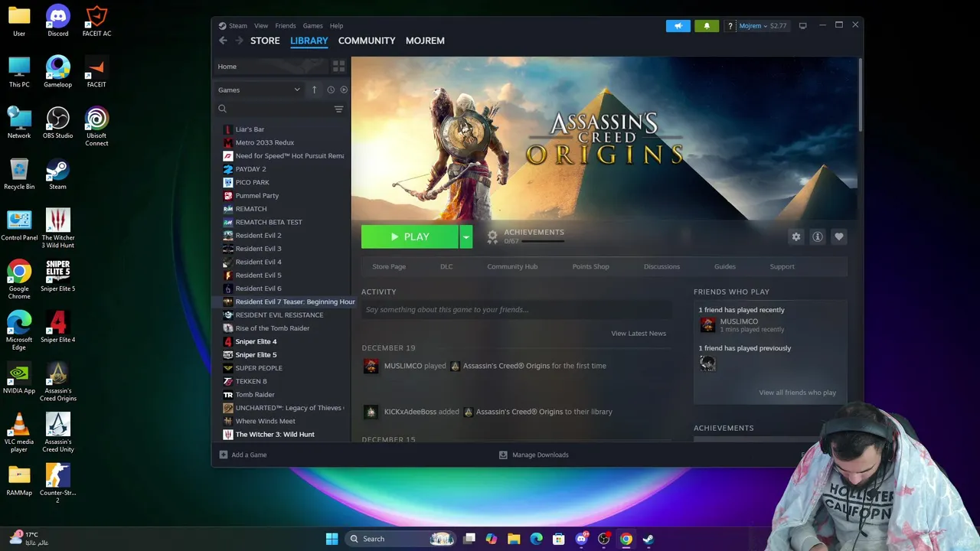
Task: Filter ready-to-play games icon
Action: (x=344, y=90)
